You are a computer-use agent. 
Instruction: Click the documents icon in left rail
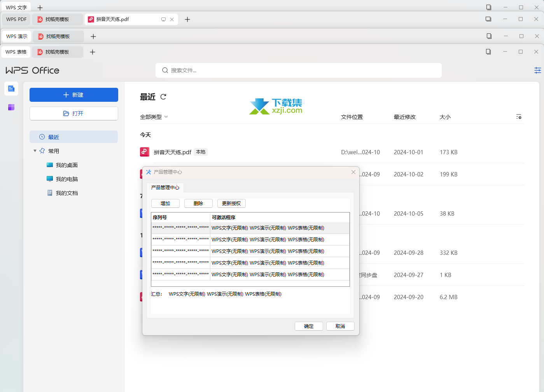pos(11,89)
